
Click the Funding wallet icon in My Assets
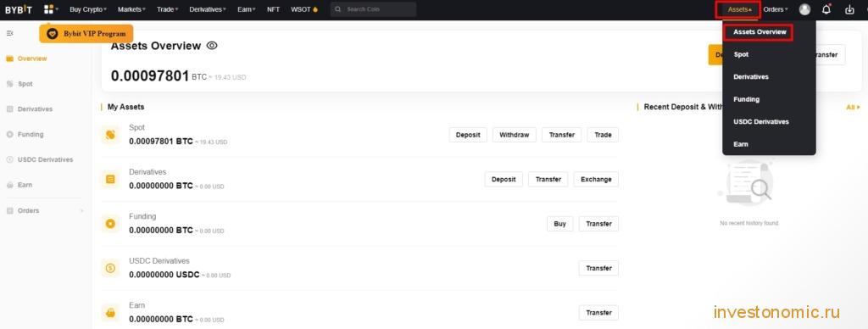click(x=110, y=224)
